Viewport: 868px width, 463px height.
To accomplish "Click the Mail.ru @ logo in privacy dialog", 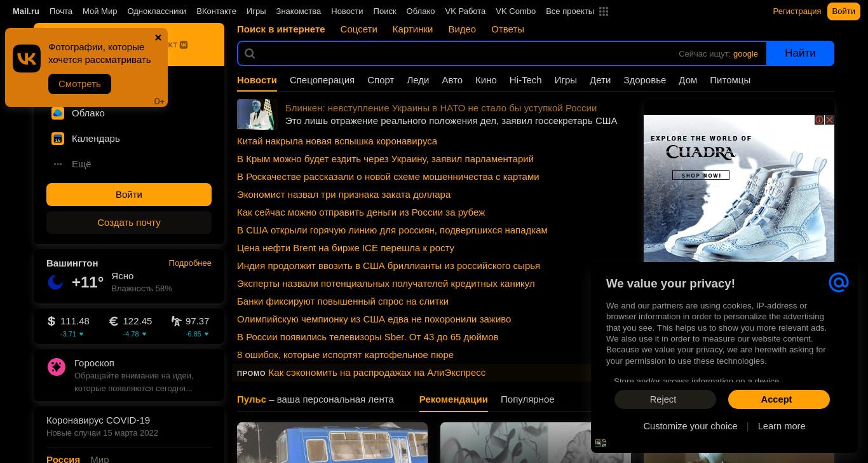I will (839, 282).
